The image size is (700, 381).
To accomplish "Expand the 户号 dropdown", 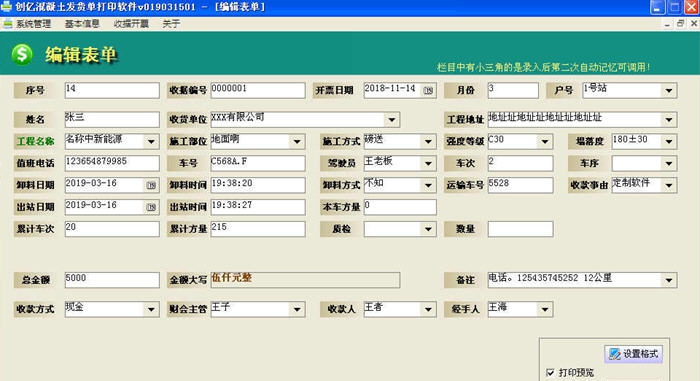I will 668,90.
